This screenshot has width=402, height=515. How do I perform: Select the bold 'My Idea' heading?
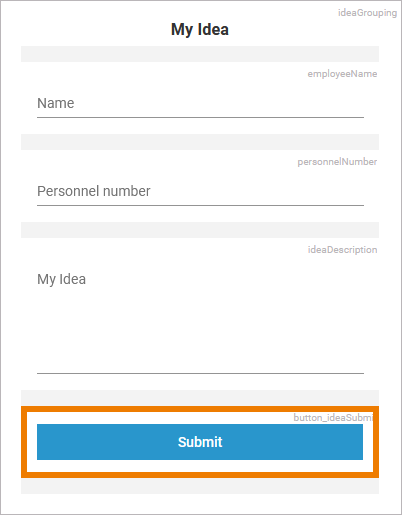(200, 29)
